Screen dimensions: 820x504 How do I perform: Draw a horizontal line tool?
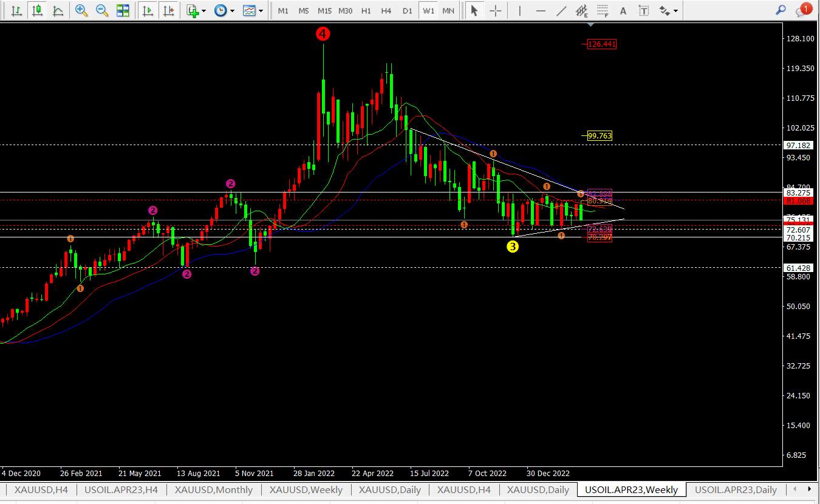pos(541,10)
